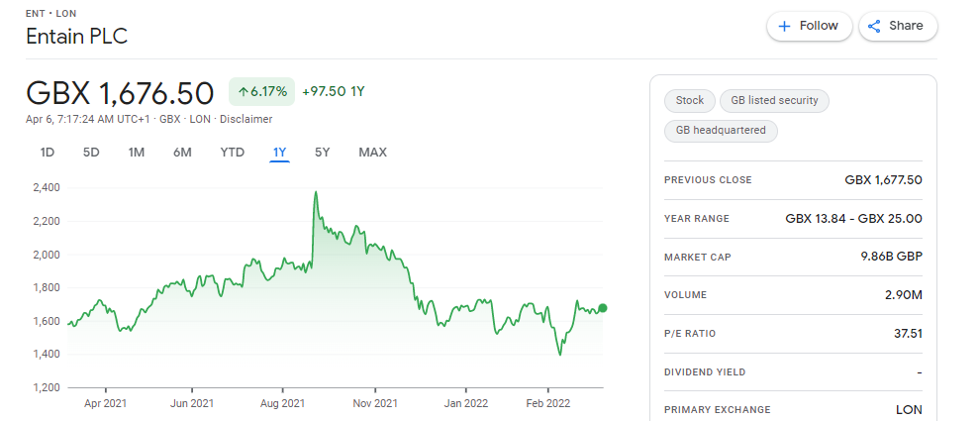The height and width of the screenshot is (421, 980).
Task: Click the ENT • LON ticker label
Action: 51,14
